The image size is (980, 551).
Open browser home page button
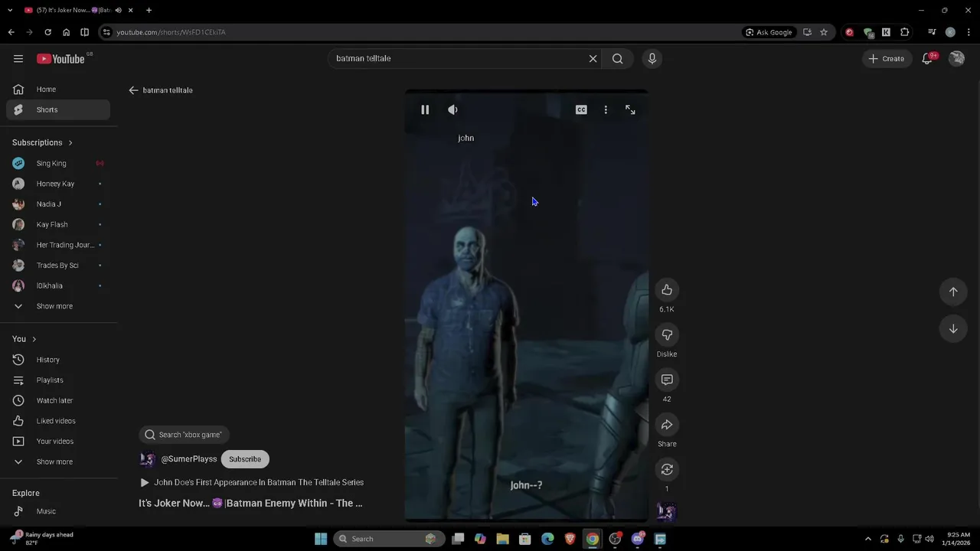tap(66, 32)
